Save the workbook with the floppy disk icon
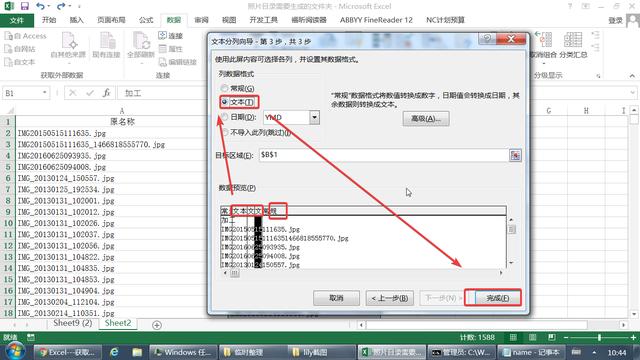 point(24,6)
